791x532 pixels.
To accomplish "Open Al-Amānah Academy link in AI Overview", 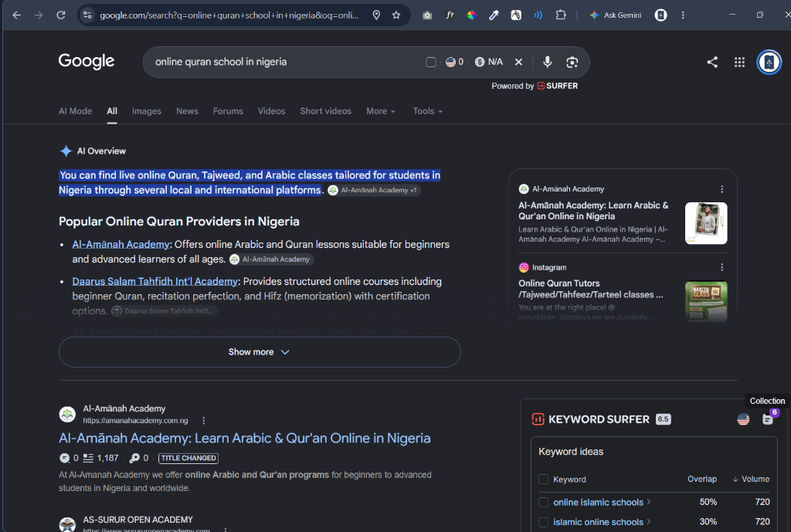I will (121, 244).
